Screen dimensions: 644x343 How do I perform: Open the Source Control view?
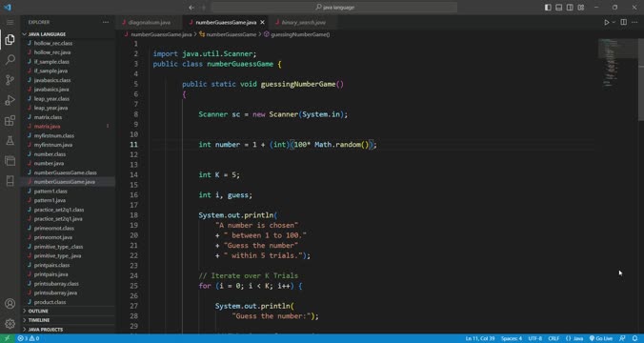click(10, 80)
